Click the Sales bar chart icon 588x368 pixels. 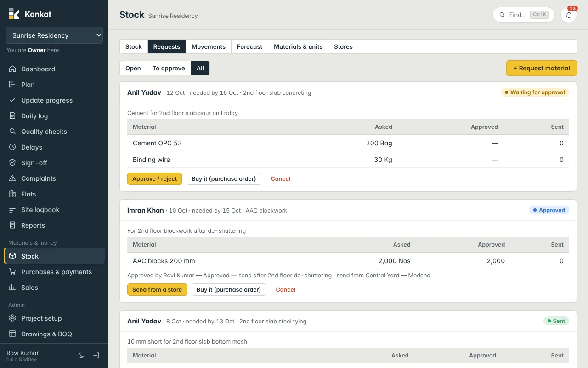point(12,287)
